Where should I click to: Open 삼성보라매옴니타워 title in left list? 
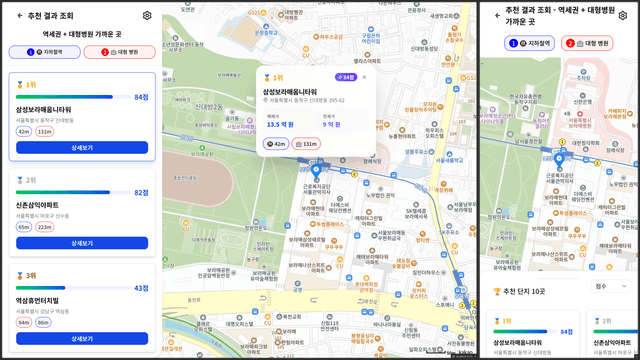tap(44, 109)
